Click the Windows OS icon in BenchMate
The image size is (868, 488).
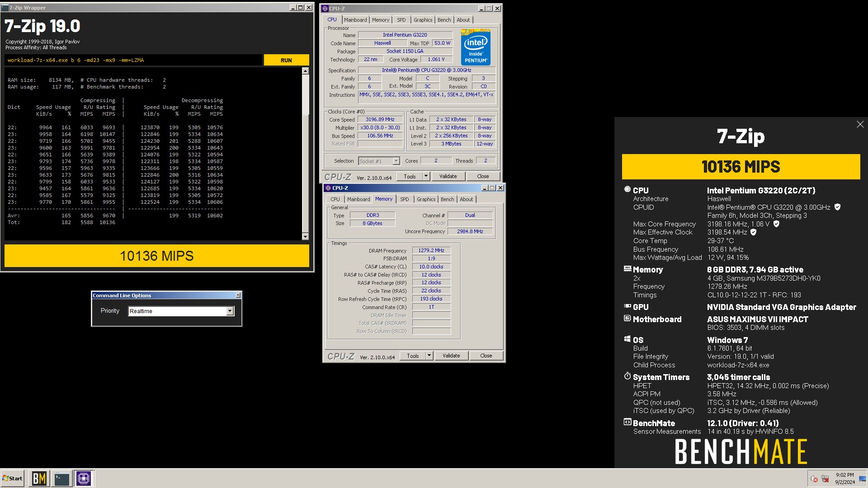click(x=627, y=339)
